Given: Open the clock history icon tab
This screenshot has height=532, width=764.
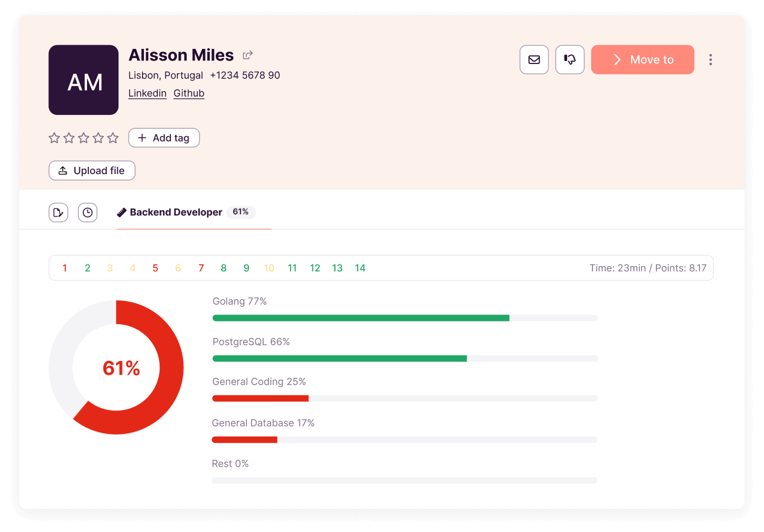Looking at the screenshot, I should click(88, 213).
